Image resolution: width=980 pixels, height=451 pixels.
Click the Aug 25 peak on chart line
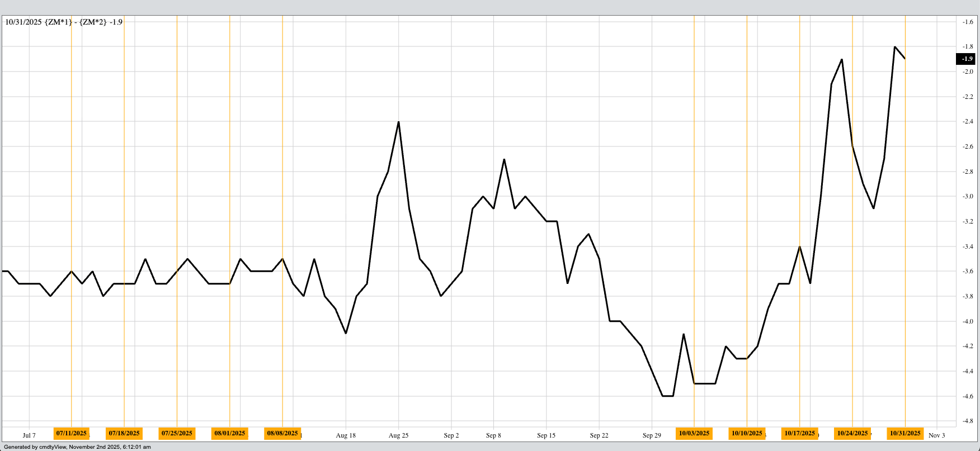398,122
